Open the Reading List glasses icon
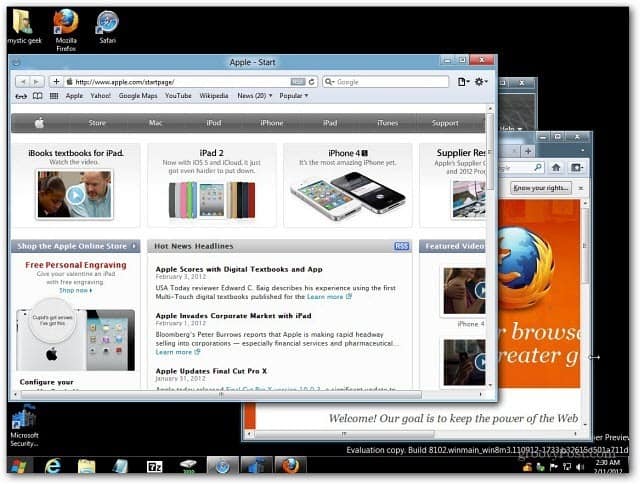This screenshot has width=640, height=484. [21, 96]
